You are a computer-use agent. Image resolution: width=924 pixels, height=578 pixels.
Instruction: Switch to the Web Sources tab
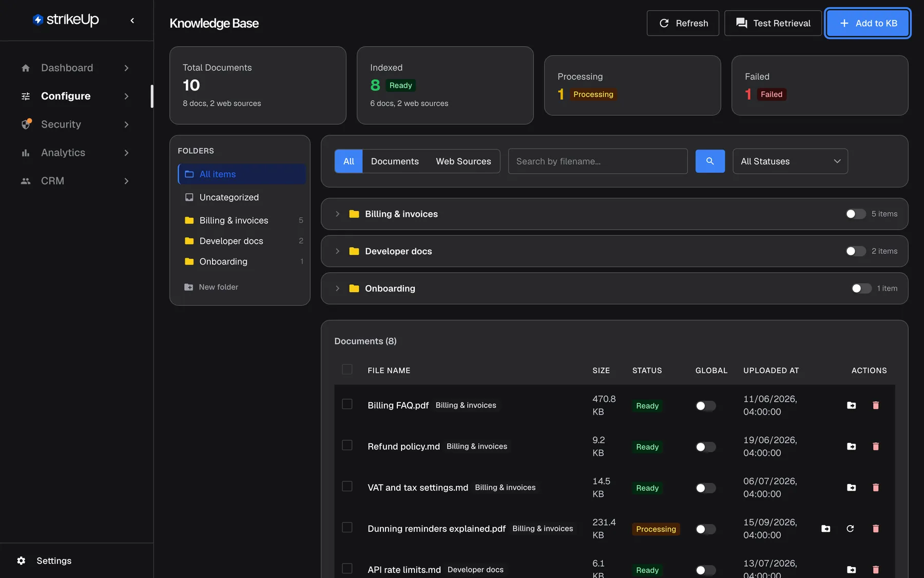(464, 161)
